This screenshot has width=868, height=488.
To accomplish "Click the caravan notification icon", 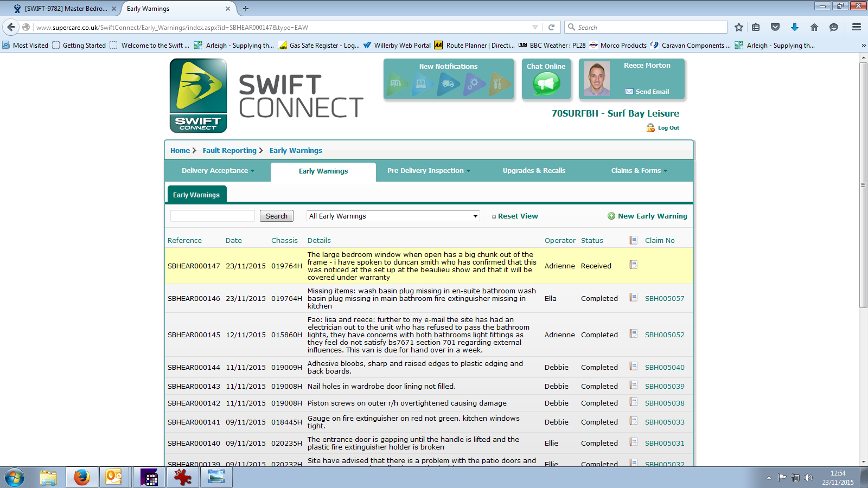I will pos(397,84).
